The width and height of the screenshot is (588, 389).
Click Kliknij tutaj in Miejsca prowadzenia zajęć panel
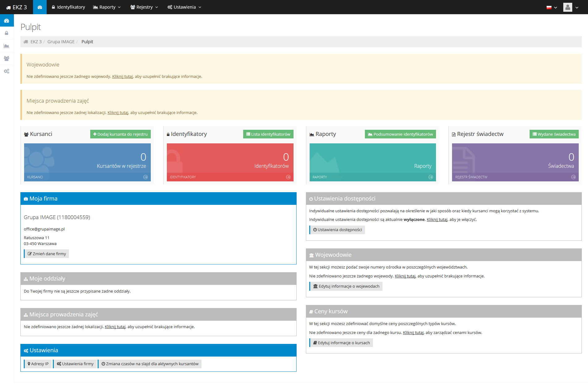[x=115, y=327]
